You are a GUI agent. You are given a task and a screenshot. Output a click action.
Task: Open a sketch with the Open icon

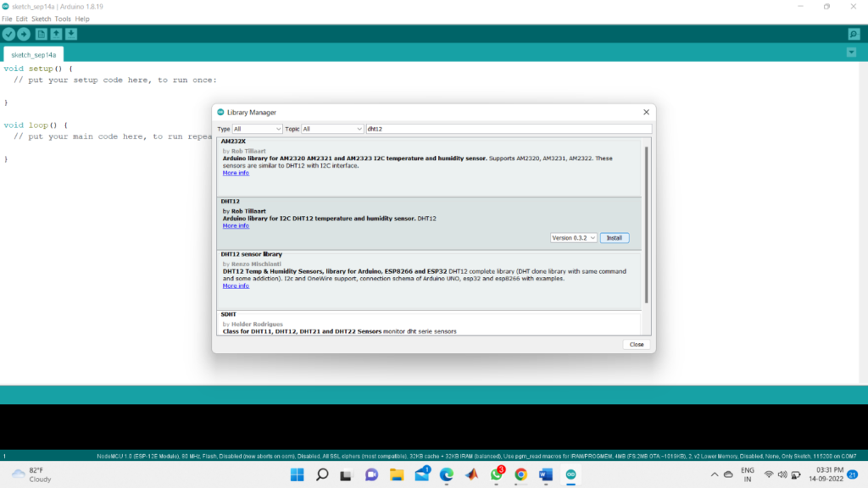click(x=56, y=34)
